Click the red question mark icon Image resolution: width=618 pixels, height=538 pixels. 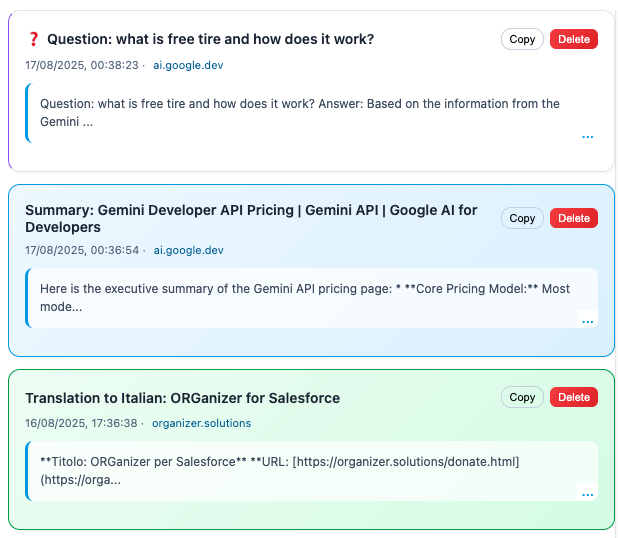(x=33, y=39)
